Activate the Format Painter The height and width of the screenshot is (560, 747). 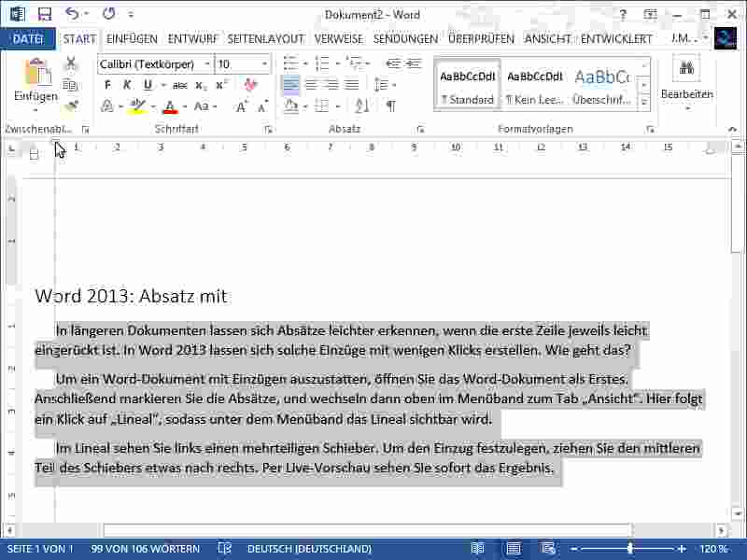71,106
